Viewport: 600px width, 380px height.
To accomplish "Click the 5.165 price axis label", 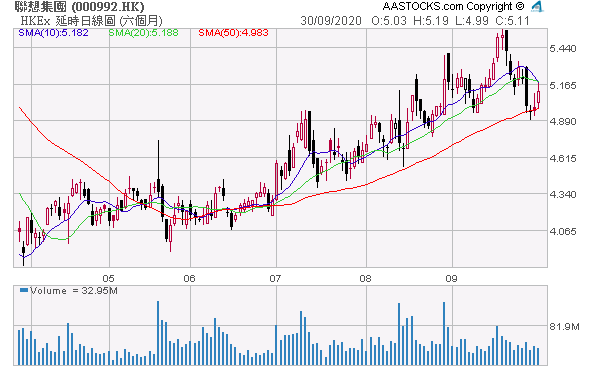I will [x=562, y=85].
